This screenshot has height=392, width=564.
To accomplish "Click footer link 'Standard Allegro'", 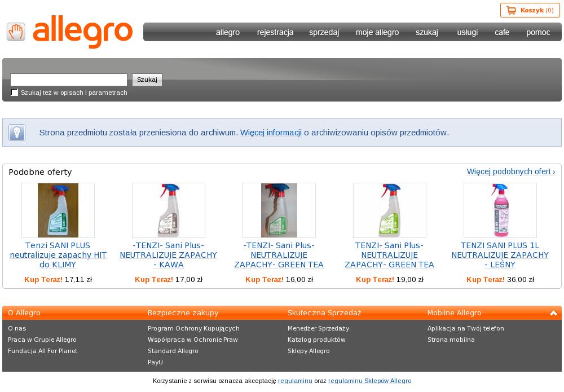I will [x=173, y=351].
